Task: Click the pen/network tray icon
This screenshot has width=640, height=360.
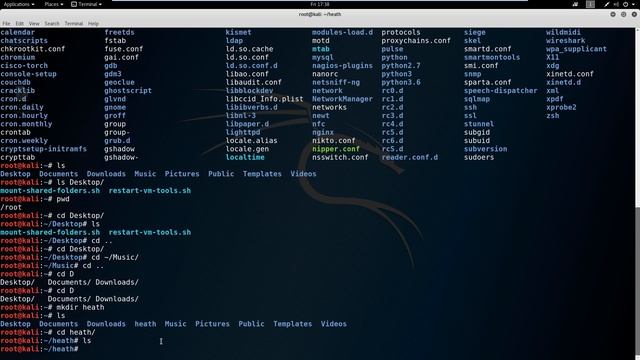Action: (x=607, y=4)
